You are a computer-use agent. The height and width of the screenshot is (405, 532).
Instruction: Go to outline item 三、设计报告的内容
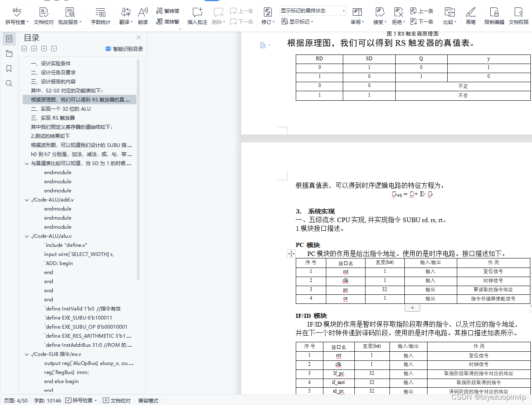tap(53, 81)
